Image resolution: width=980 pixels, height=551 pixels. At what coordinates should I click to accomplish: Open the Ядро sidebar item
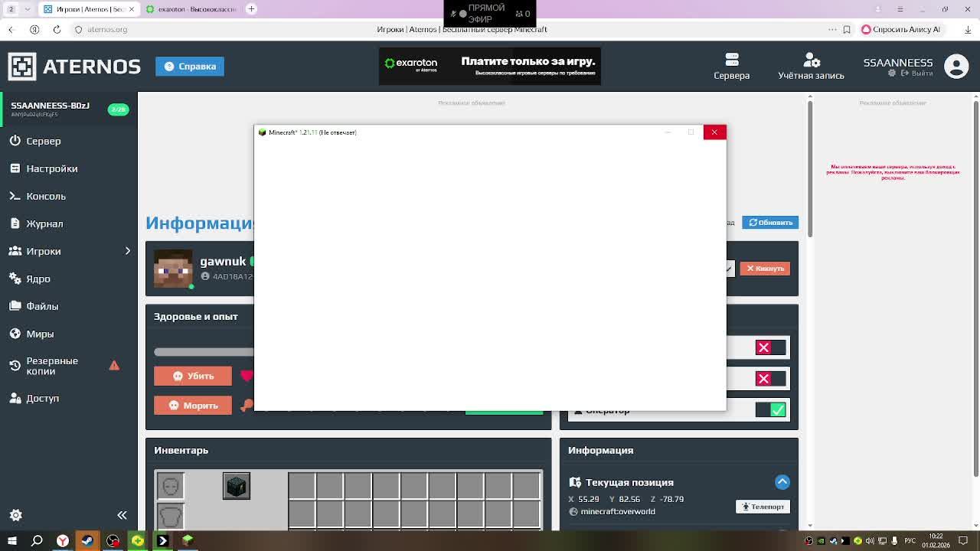pyautogui.click(x=30, y=279)
